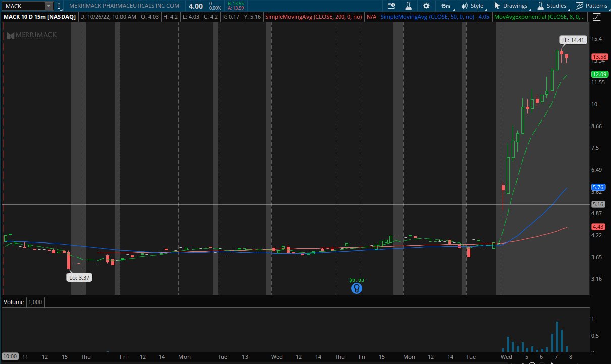This screenshot has height=364, width=611.
Task: Click the red 4.43 SMA axis tag
Action: tap(598, 227)
